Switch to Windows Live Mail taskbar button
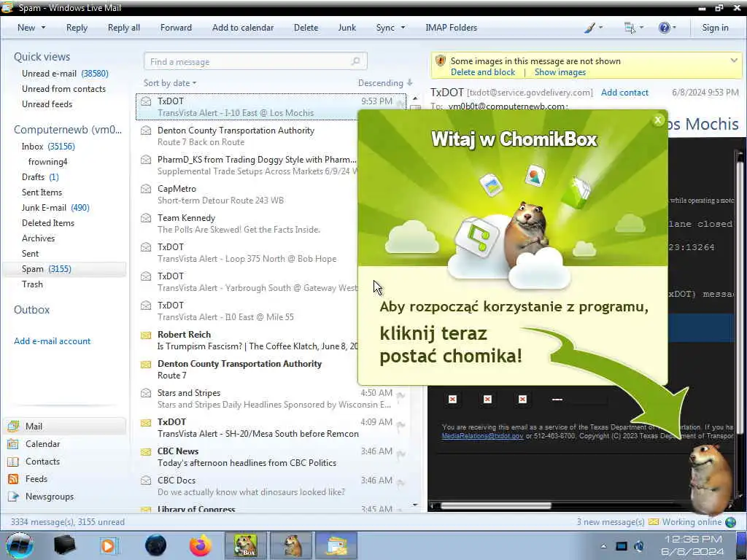This screenshot has width=747, height=560. click(336, 545)
